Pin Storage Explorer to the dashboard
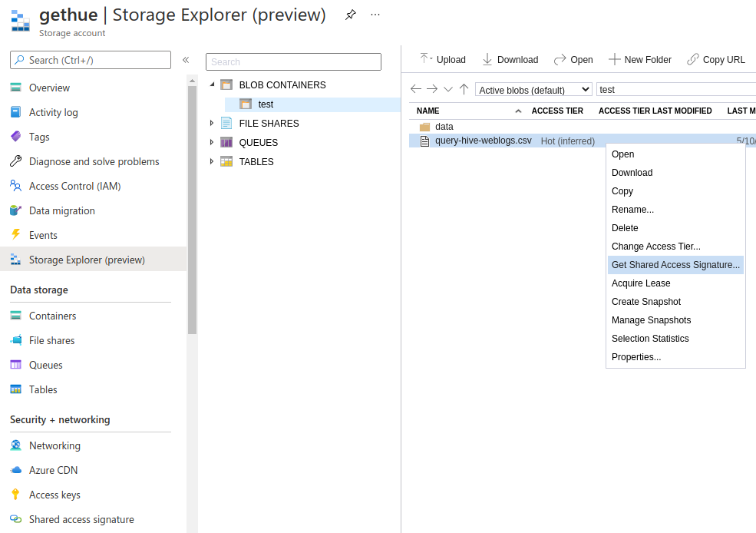The height and width of the screenshot is (533, 756). 351,15
